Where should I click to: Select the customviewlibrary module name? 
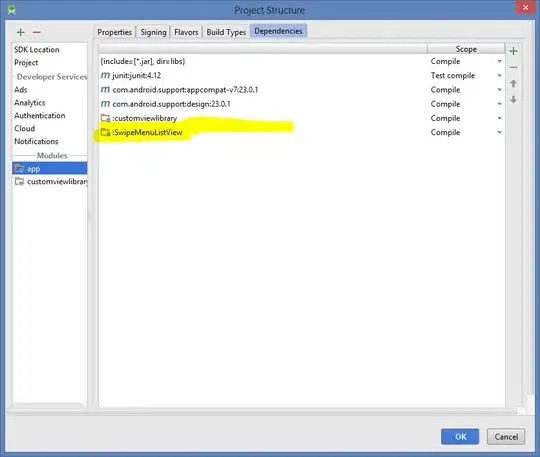click(x=57, y=181)
